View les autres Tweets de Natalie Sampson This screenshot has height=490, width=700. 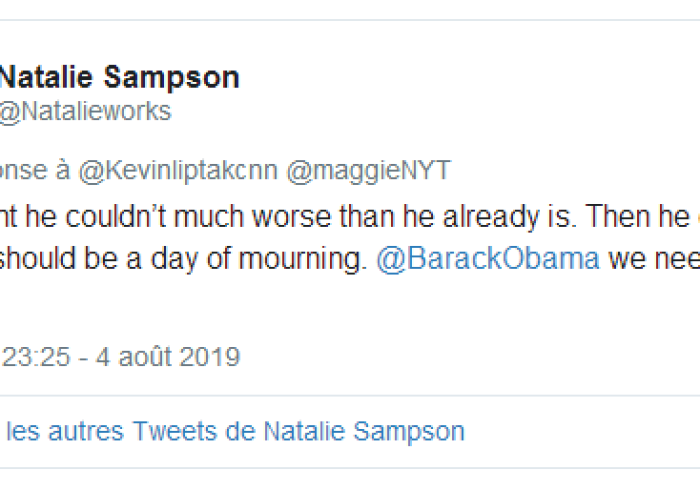(235, 432)
